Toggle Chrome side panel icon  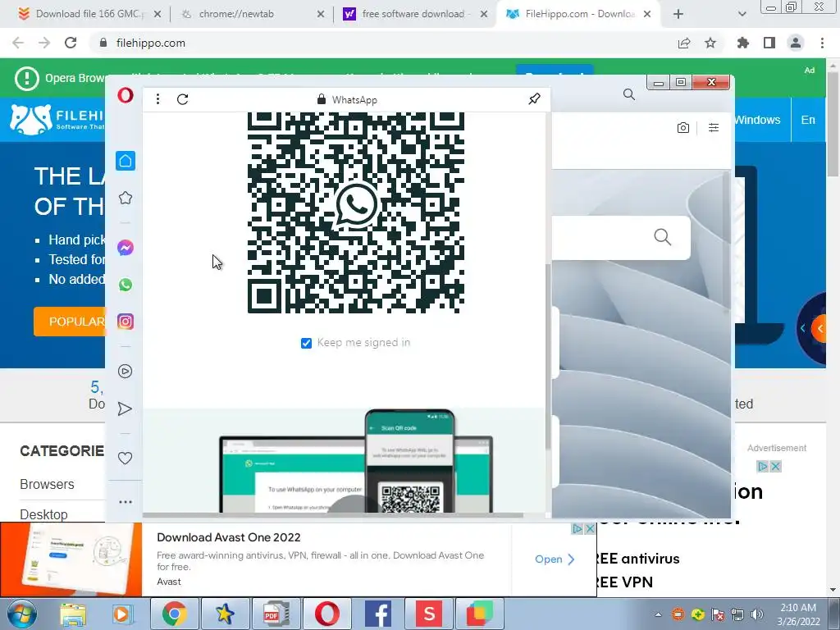(769, 43)
